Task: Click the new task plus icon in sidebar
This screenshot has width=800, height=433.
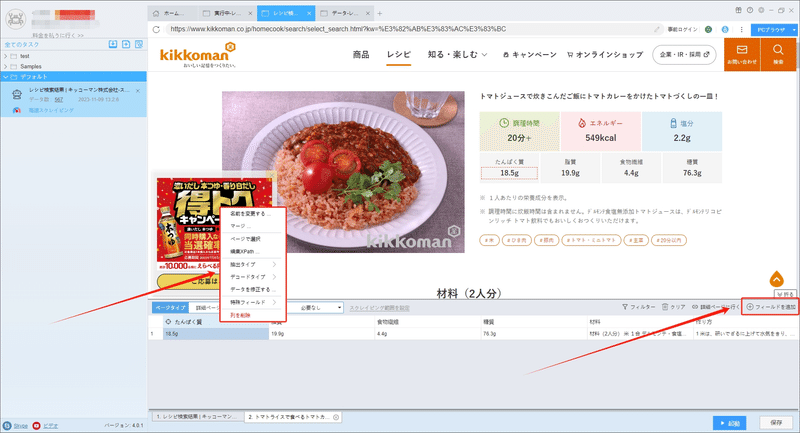Action: click(x=126, y=44)
